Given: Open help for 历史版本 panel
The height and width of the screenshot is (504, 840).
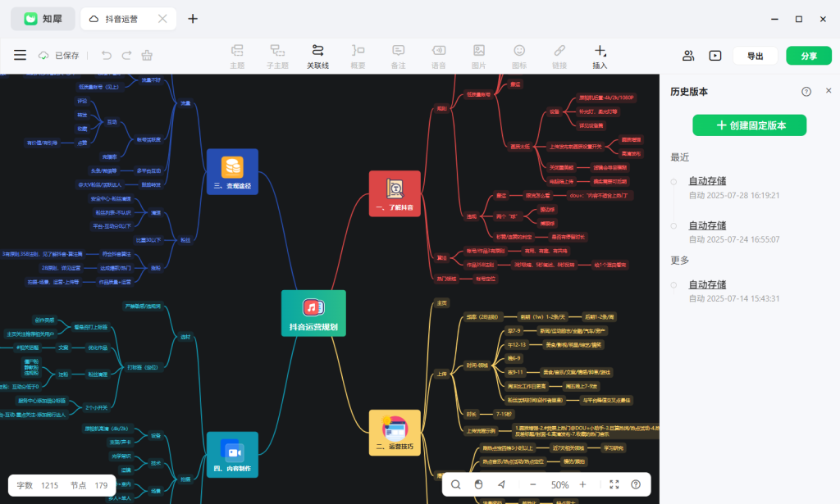Looking at the screenshot, I should [x=806, y=92].
